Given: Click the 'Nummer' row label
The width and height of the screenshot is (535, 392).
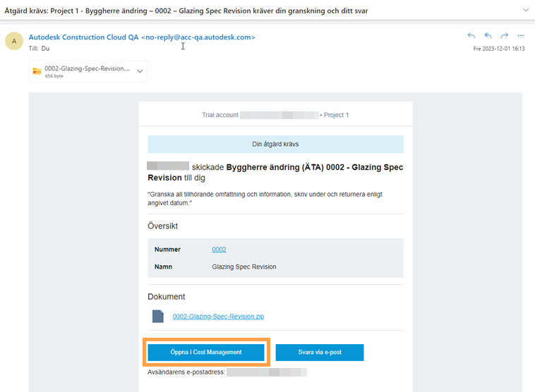Looking at the screenshot, I should 167,250.
